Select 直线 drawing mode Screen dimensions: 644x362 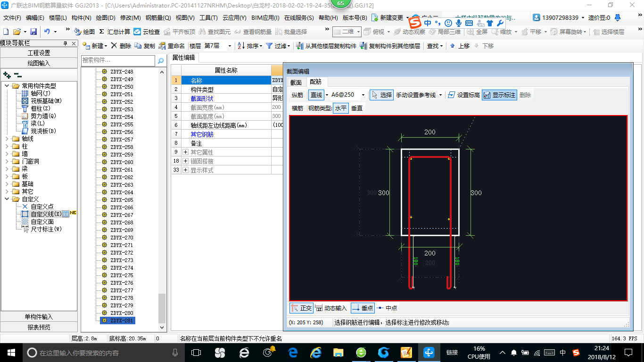[x=316, y=95]
